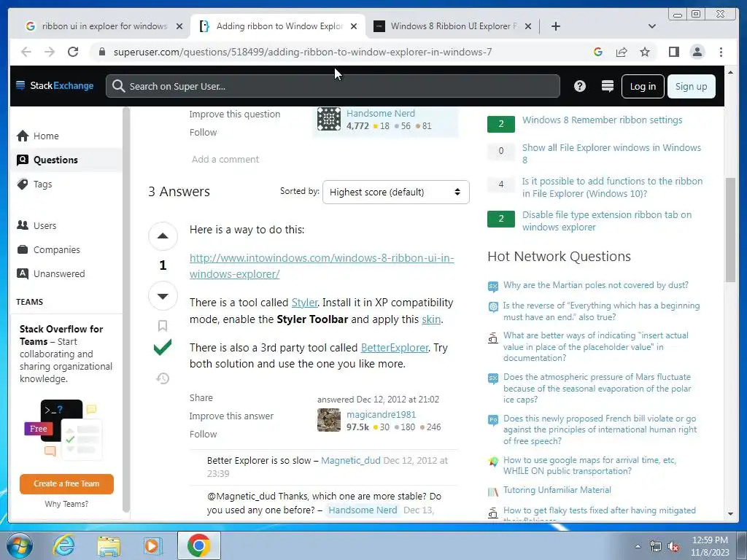Click the Chrome icon in the taskbar

[x=198, y=545]
